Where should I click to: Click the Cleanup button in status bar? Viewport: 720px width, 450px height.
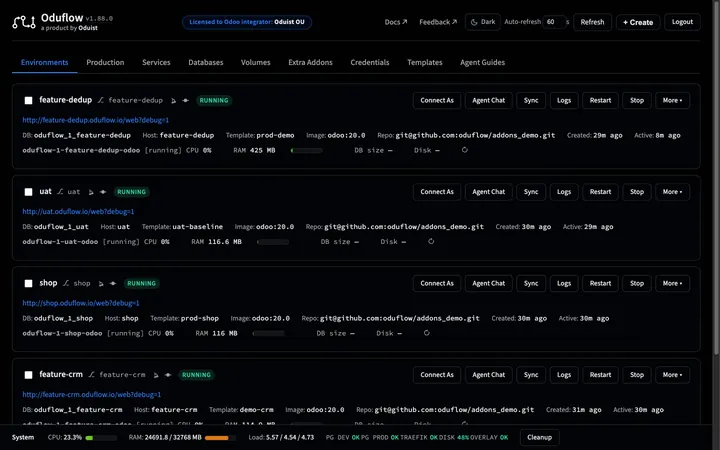point(540,437)
